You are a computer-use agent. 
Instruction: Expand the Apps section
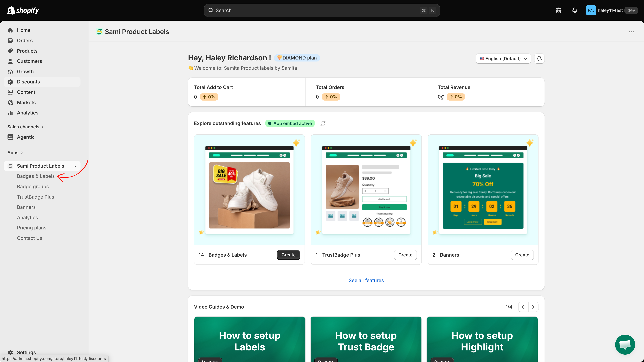[x=15, y=153]
